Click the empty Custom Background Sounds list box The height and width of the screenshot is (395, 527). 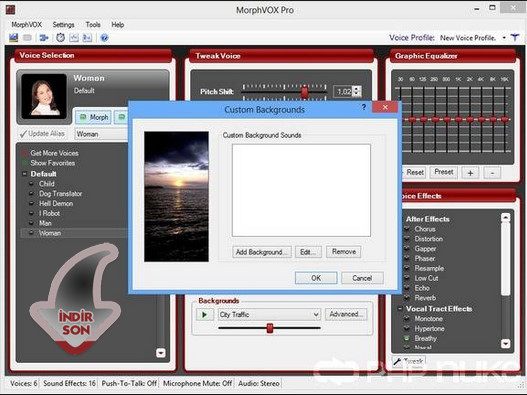(301, 190)
